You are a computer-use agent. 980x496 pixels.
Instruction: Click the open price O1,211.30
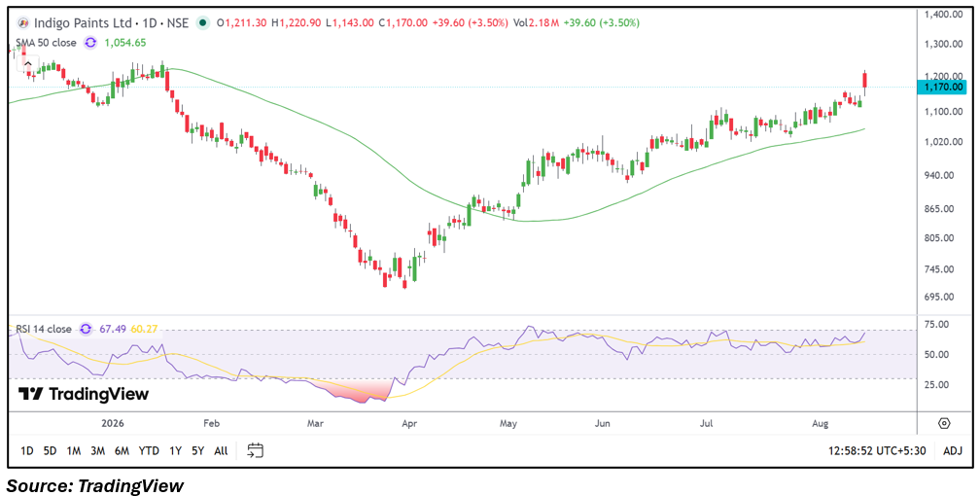[242, 23]
